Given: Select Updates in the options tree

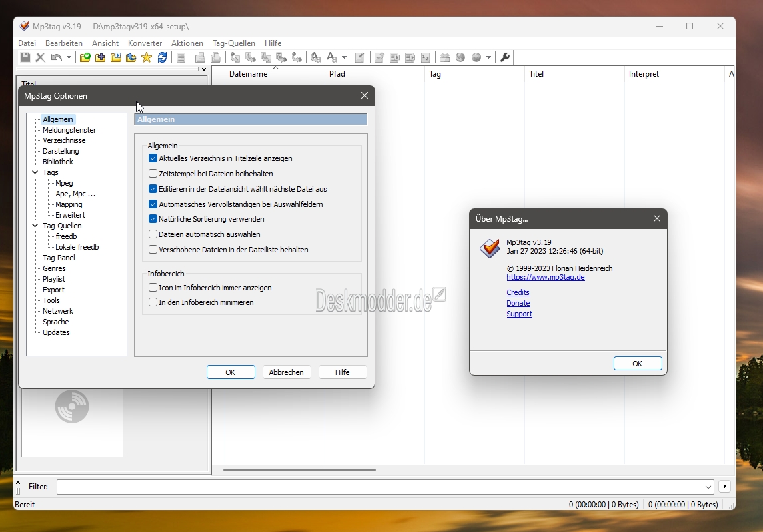Looking at the screenshot, I should 56,332.
